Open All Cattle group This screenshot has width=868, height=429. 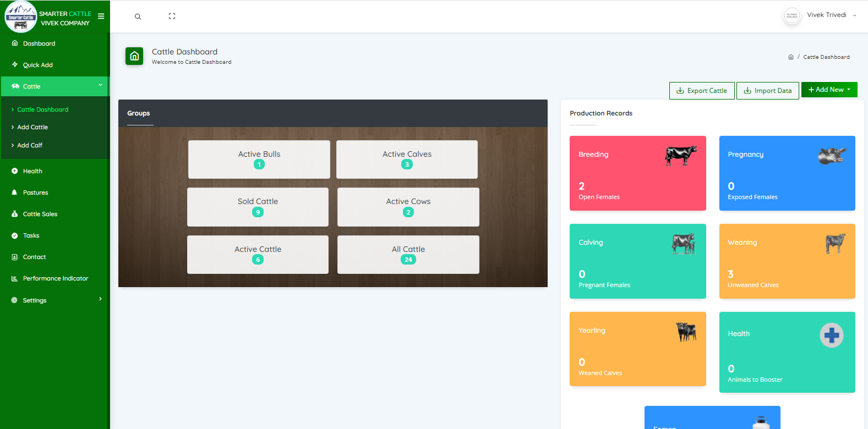408,255
